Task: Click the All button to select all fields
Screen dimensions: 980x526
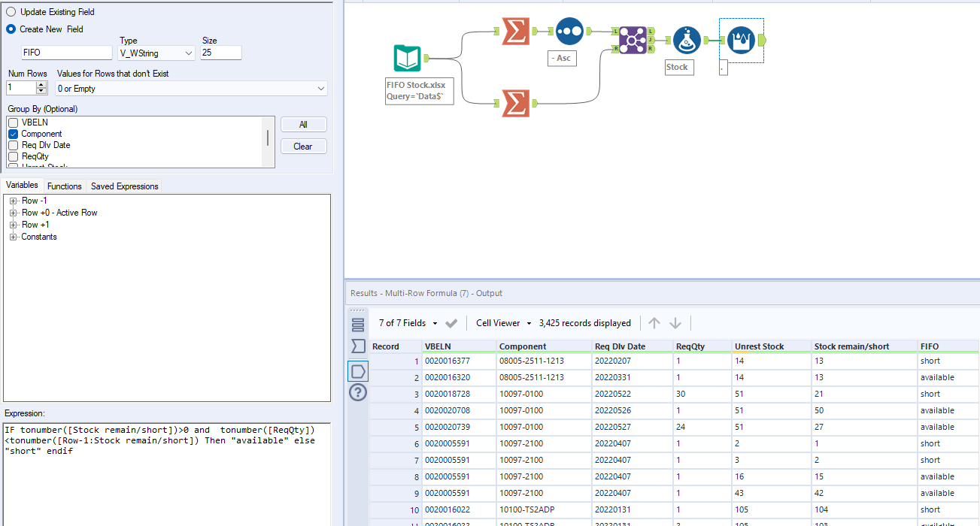Action: click(303, 123)
